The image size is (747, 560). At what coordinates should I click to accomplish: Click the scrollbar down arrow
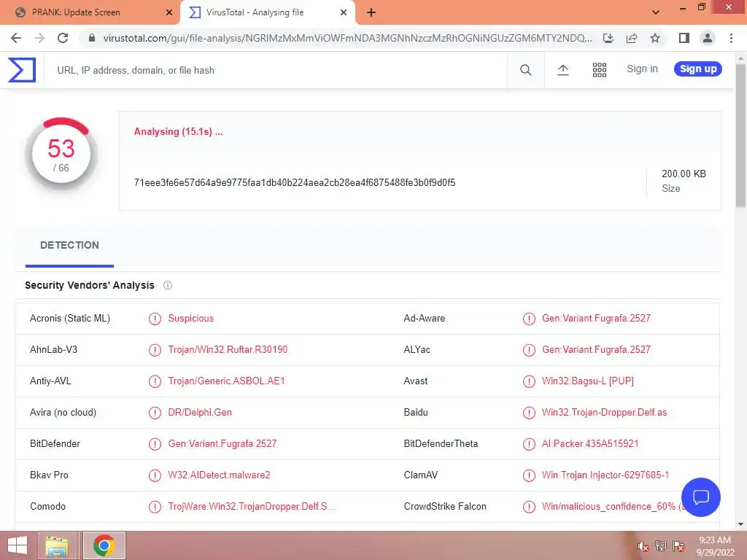(741, 524)
